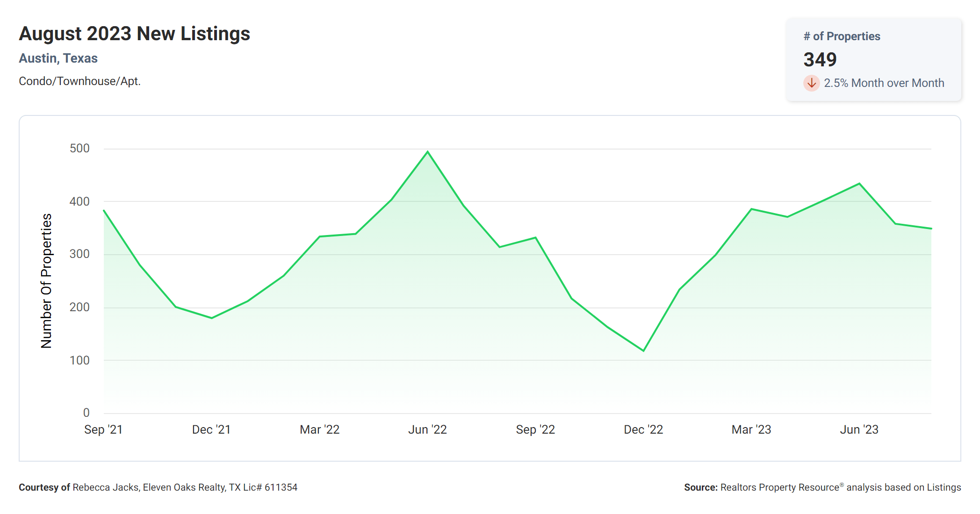Click the Sep '21 x-axis label

pyautogui.click(x=103, y=429)
